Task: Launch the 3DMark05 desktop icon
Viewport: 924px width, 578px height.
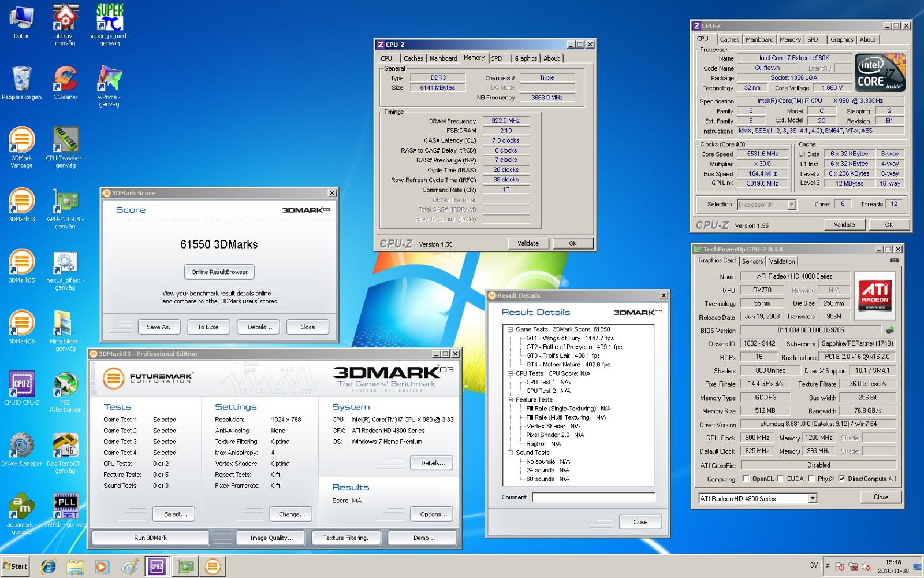Action: point(21,266)
